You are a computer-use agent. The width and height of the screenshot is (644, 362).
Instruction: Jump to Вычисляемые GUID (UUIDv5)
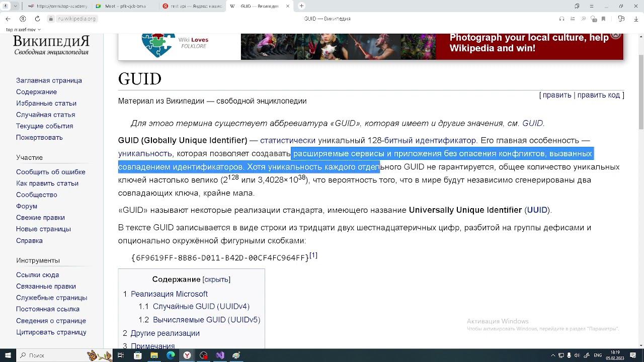tap(206, 320)
